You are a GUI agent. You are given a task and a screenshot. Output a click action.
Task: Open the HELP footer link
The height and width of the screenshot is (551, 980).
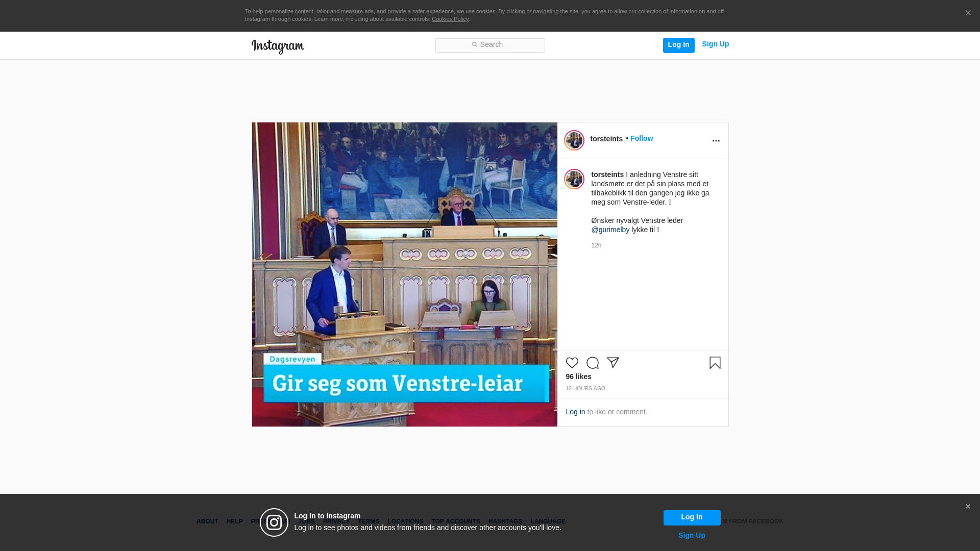click(234, 521)
